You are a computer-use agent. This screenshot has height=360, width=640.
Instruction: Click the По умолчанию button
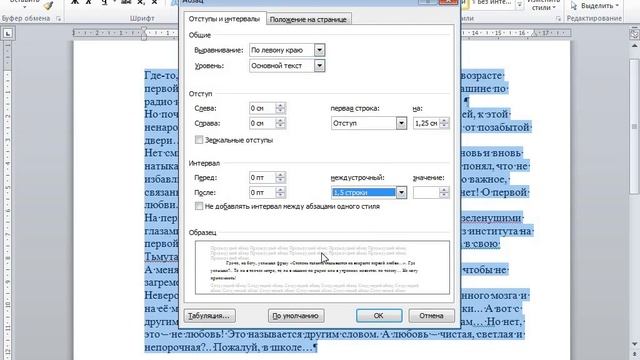click(x=296, y=316)
